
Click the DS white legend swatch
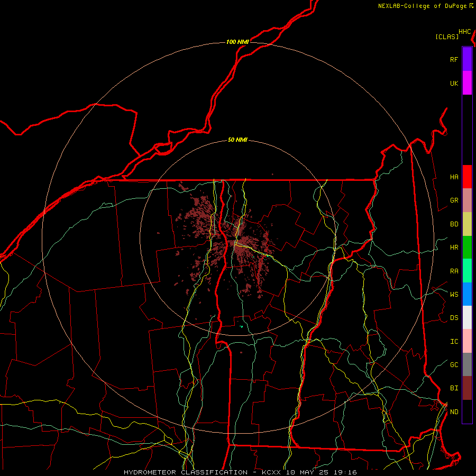tap(467, 317)
